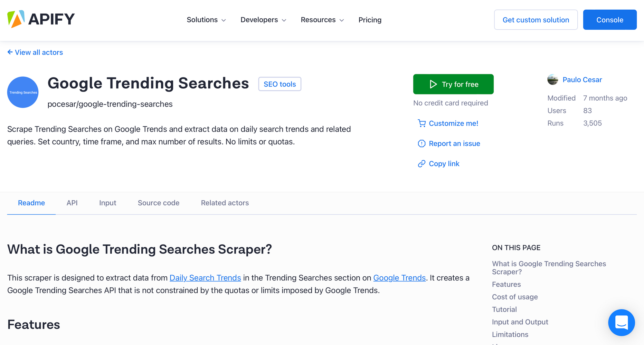Viewport: 644px width, 345px height.
Task: Follow the Daily Search Trends link
Action: point(205,278)
